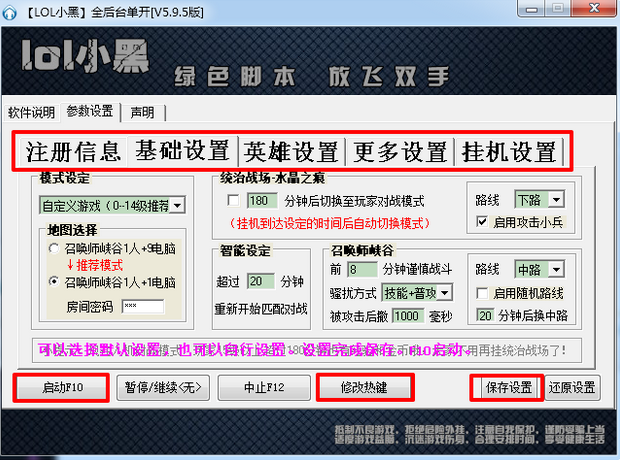This screenshot has width=620, height=460.
Task: Choose 召唤师峡谷1人+9电脑 map option
Action: click(54, 248)
